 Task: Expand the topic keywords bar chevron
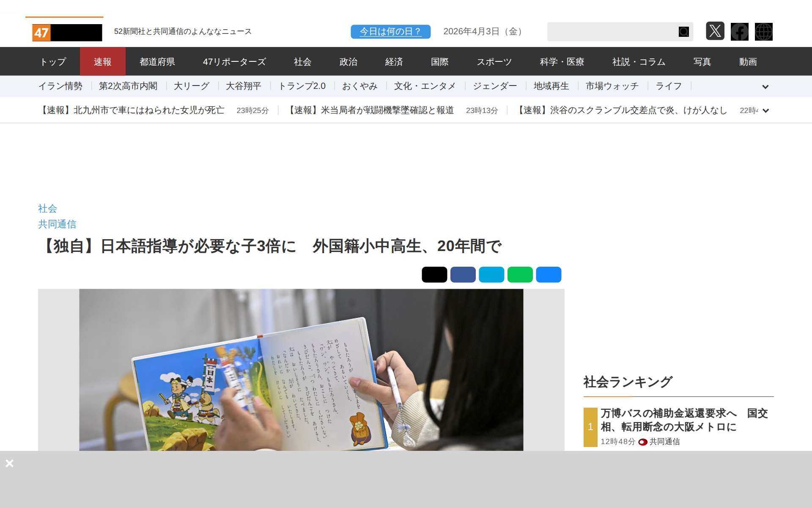765,87
